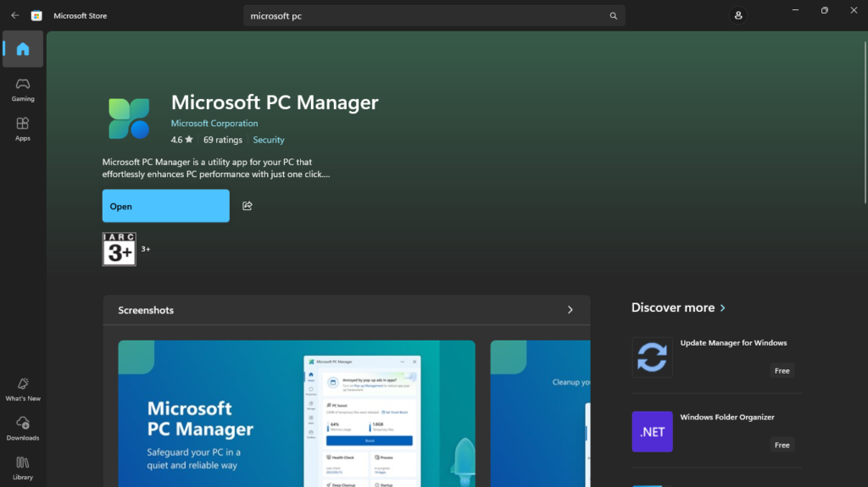Open the second screenshot showing Cleanup

click(x=540, y=413)
